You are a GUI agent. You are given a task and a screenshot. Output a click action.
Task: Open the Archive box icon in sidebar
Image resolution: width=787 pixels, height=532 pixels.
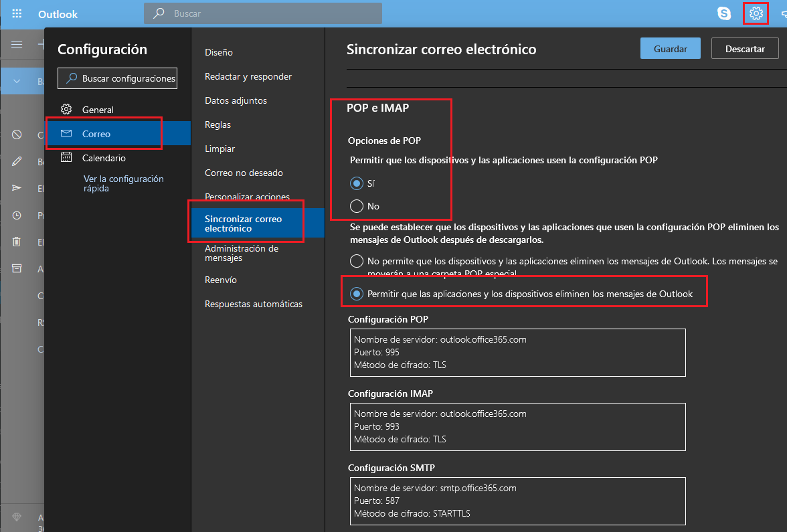16,268
